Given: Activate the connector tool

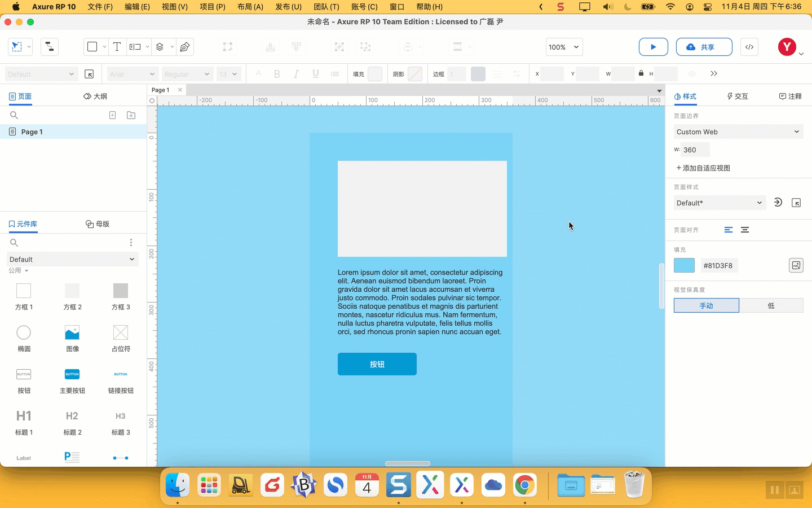Looking at the screenshot, I should (x=50, y=47).
